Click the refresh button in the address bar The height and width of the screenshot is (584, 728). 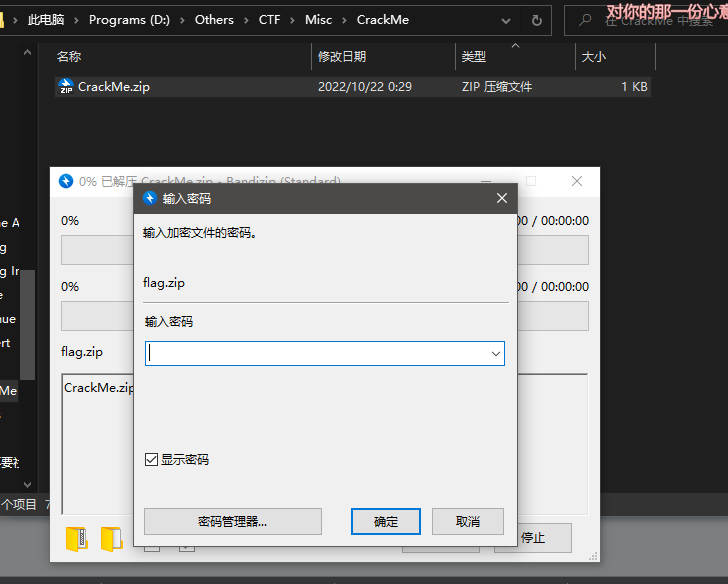coord(537,20)
